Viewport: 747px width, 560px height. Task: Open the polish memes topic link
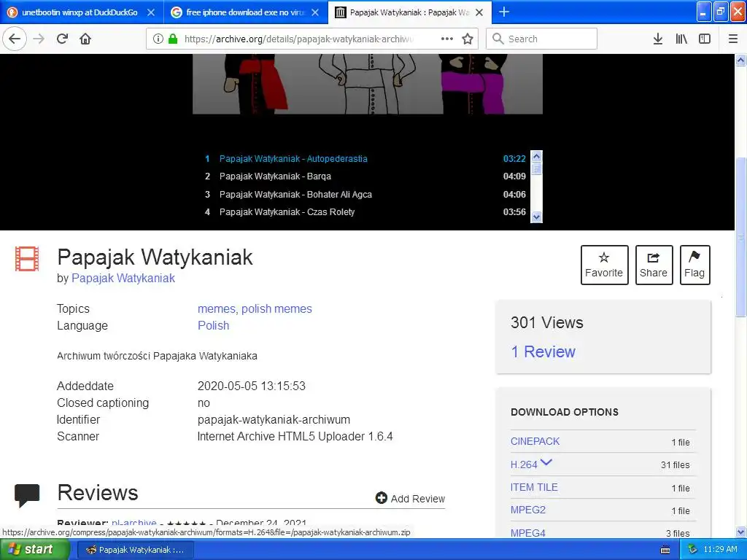(x=276, y=308)
